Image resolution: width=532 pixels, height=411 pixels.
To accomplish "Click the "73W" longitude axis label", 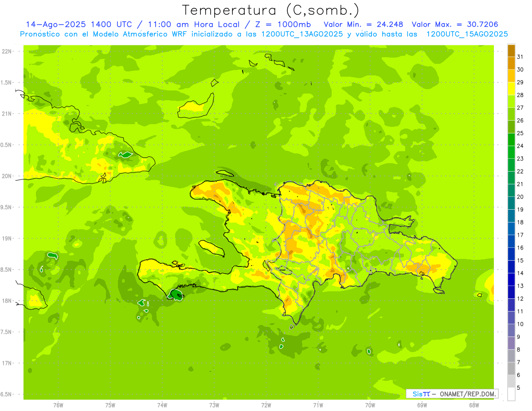I will pos(214,405).
